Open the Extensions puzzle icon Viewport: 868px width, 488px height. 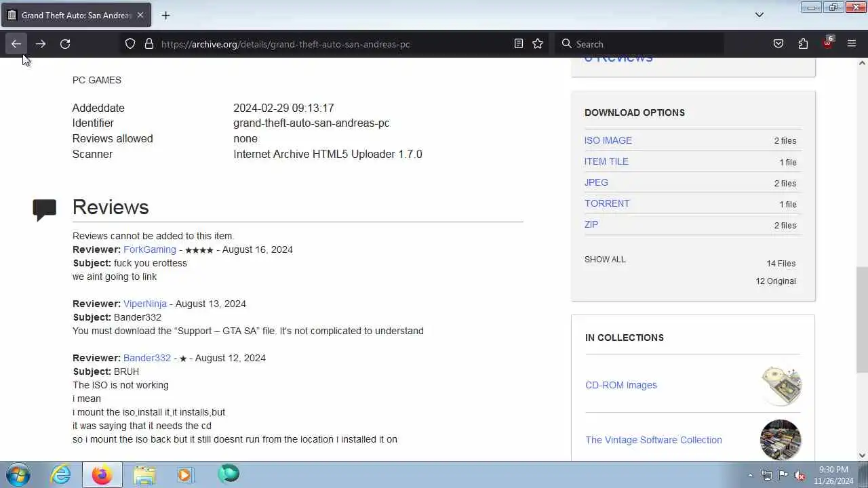[803, 44]
